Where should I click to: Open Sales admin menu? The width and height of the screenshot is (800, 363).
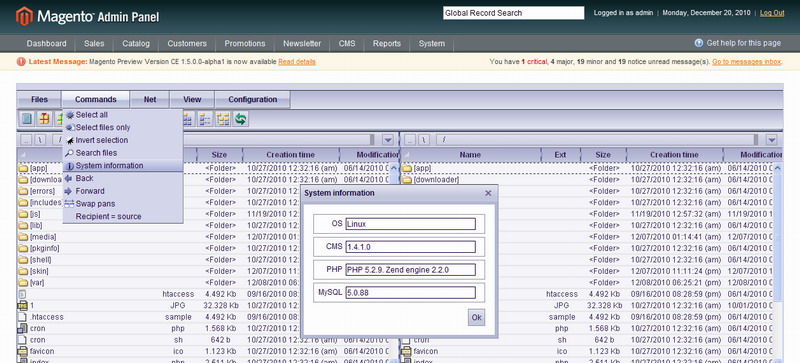coord(94,43)
